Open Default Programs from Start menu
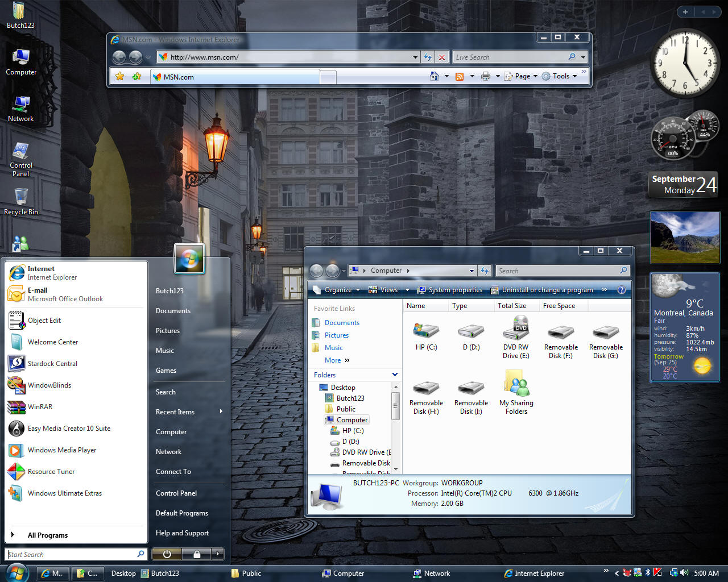 182,513
